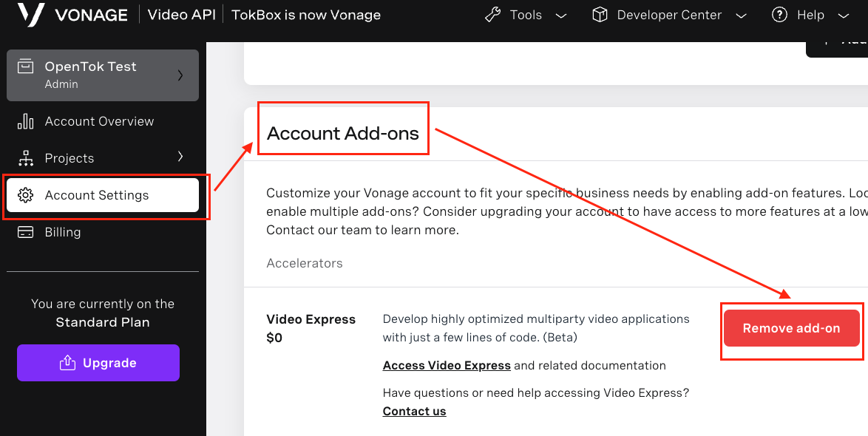Viewport: 868px width, 436px height.
Task: Click the Developer Center cube icon
Action: 600,15
